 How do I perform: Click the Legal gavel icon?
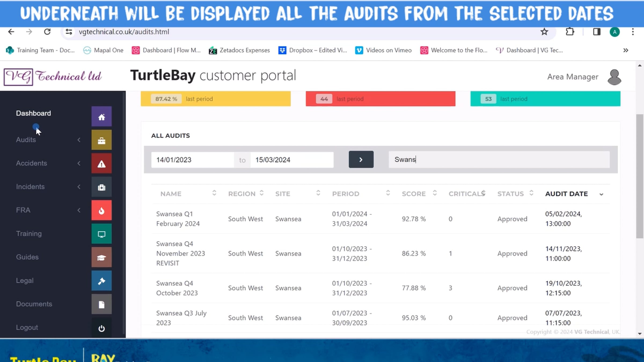pos(101,281)
